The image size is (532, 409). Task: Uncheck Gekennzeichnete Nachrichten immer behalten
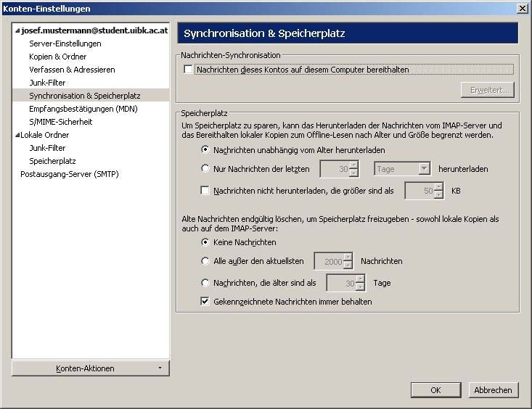pos(206,301)
